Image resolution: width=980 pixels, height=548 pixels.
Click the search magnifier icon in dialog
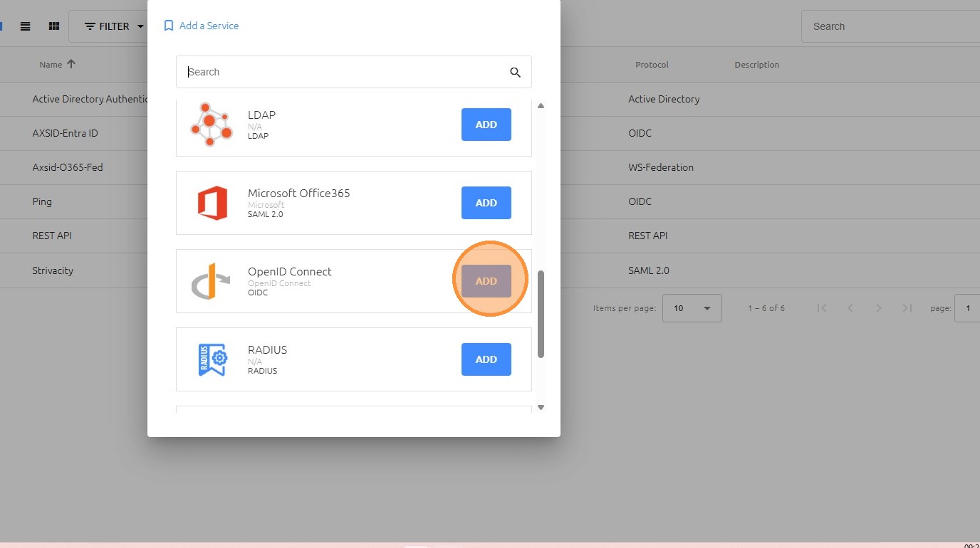tap(516, 72)
